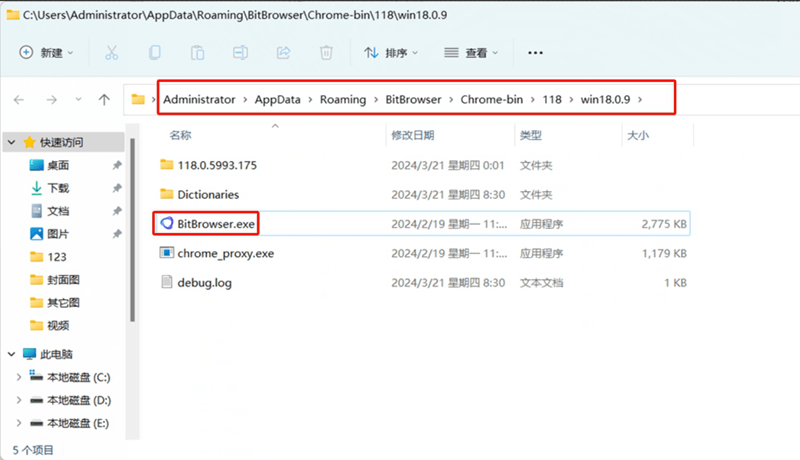This screenshot has height=460, width=800.
Task: Sort by 名称 column header
Action: point(180,135)
